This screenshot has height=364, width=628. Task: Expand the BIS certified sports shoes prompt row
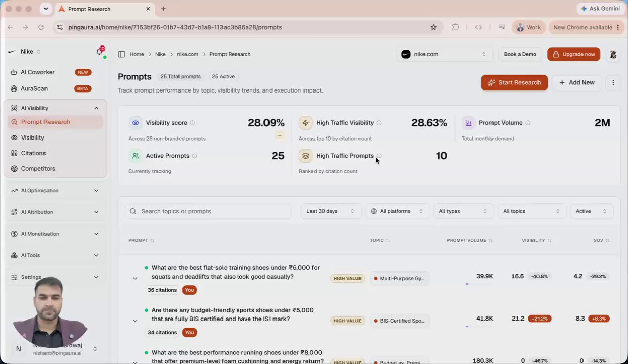pyautogui.click(x=135, y=321)
